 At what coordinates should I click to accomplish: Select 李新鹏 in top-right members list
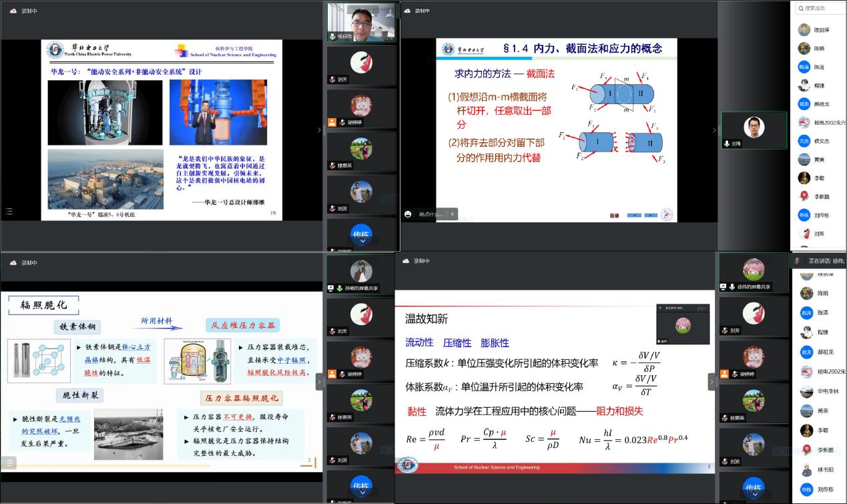[x=822, y=196]
